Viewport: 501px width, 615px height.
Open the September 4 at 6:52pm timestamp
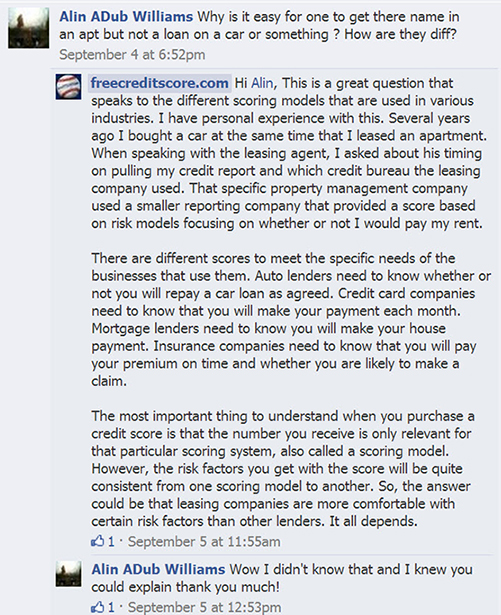[x=132, y=55]
